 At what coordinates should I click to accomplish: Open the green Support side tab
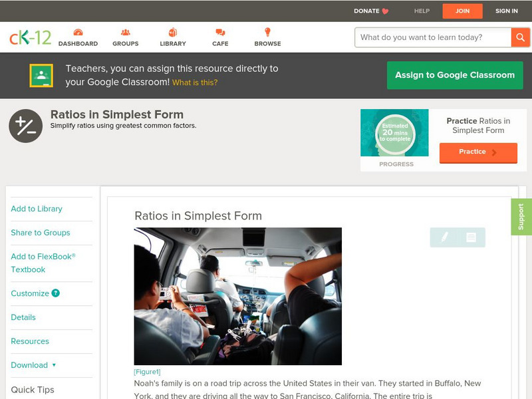[x=521, y=217]
